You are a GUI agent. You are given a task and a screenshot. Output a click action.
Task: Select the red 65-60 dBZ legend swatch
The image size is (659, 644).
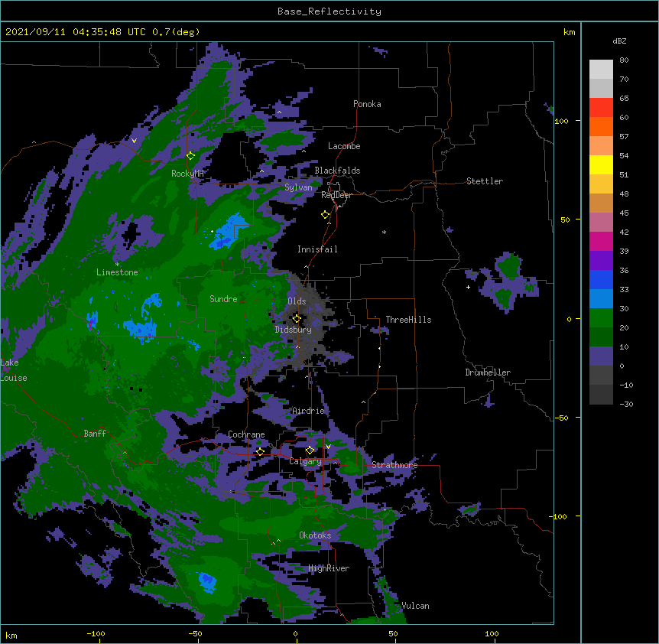(601, 107)
